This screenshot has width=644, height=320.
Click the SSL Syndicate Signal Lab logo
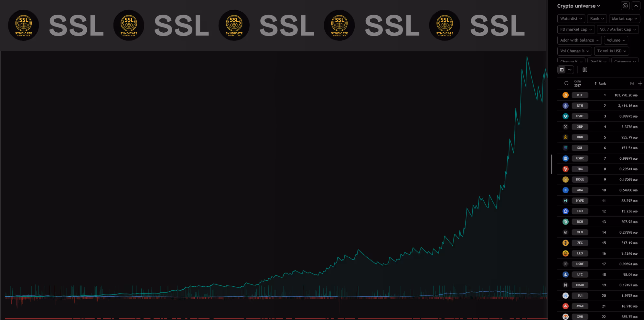[x=23, y=25]
